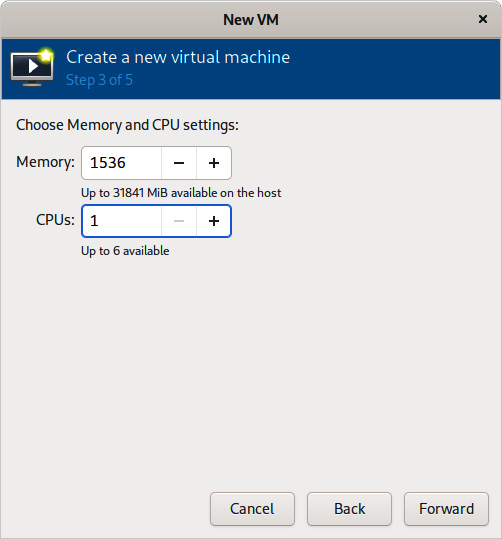Close the New VM dialog
Image resolution: width=502 pixels, height=539 pixels.
click(483, 19)
